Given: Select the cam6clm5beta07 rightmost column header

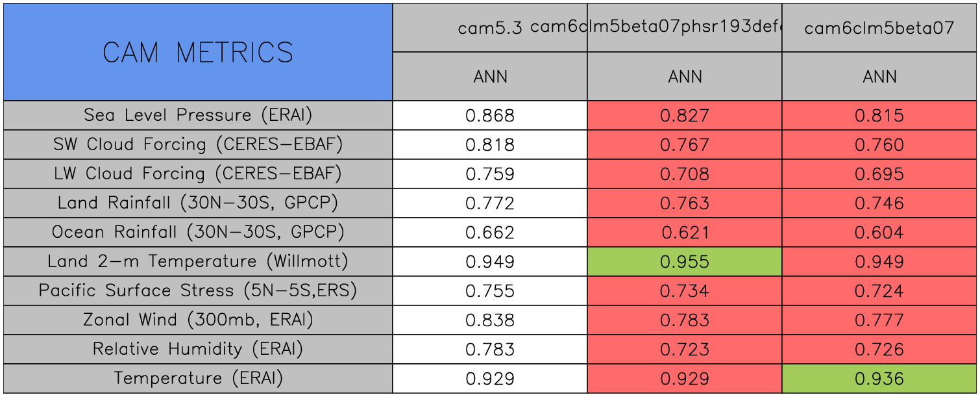Looking at the screenshot, I should pos(879,28).
